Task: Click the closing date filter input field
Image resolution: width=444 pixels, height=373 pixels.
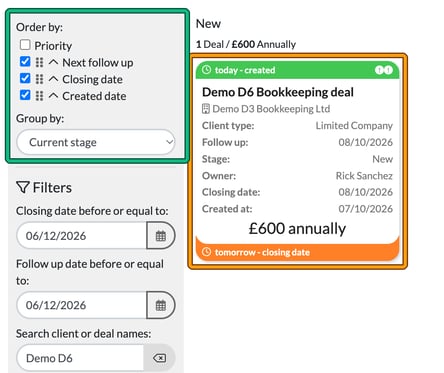Action: click(82, 236)
